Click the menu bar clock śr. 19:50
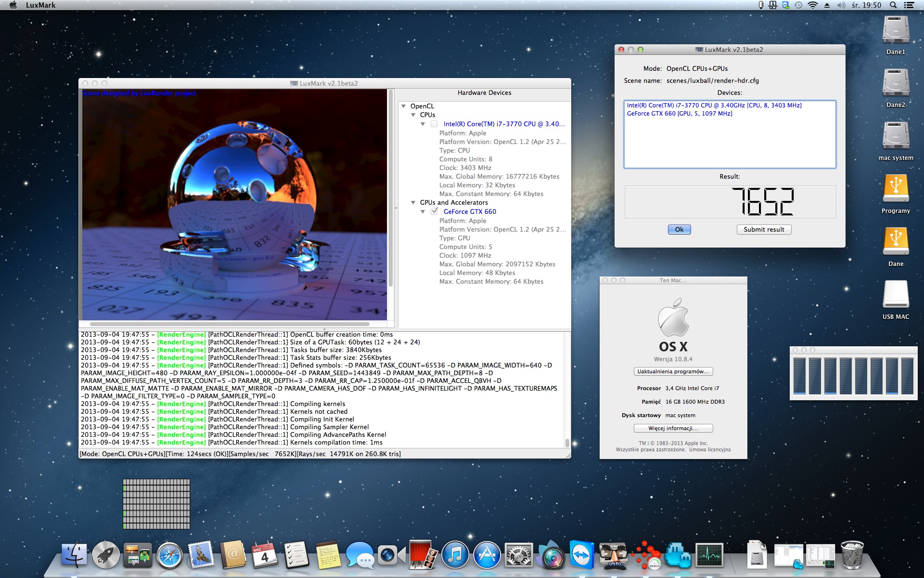924x578 pixels. [x=866, y=5]
